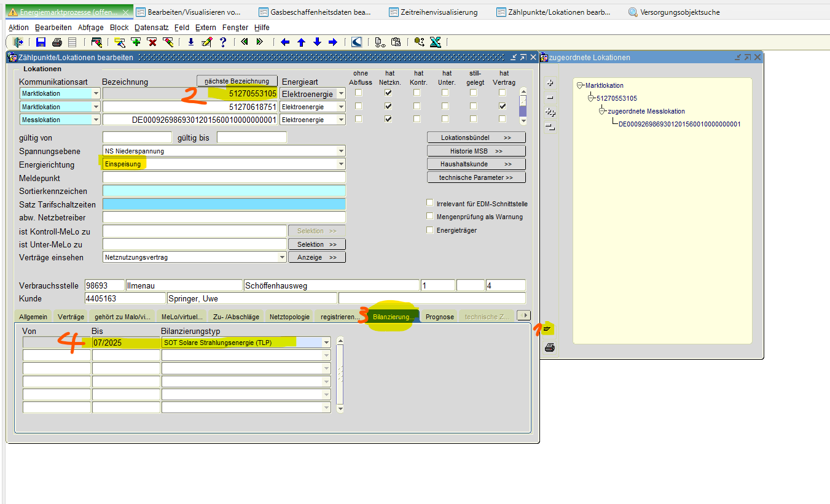830x504 pixels.
Task: Click the blue floppy disk save icon
Action: [x=41, y=42]
